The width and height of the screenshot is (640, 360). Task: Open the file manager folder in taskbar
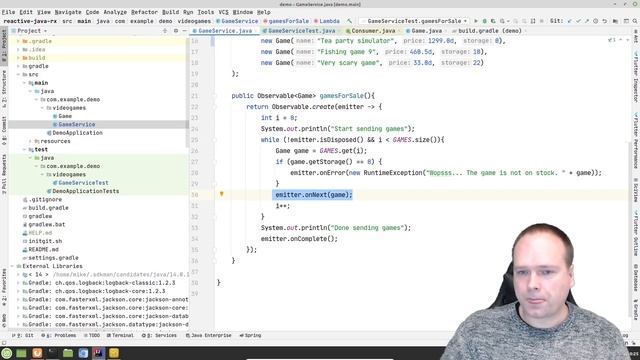click(x=68, y=353)
